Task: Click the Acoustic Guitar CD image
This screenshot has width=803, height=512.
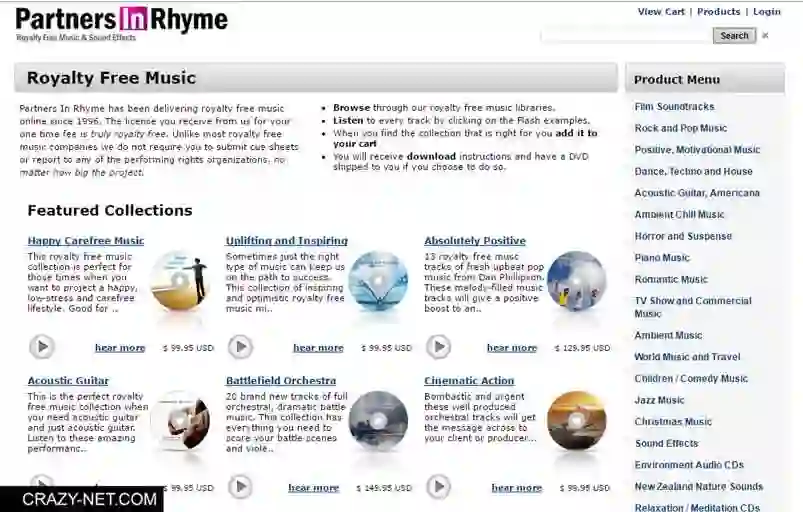Action: point(180,421)
